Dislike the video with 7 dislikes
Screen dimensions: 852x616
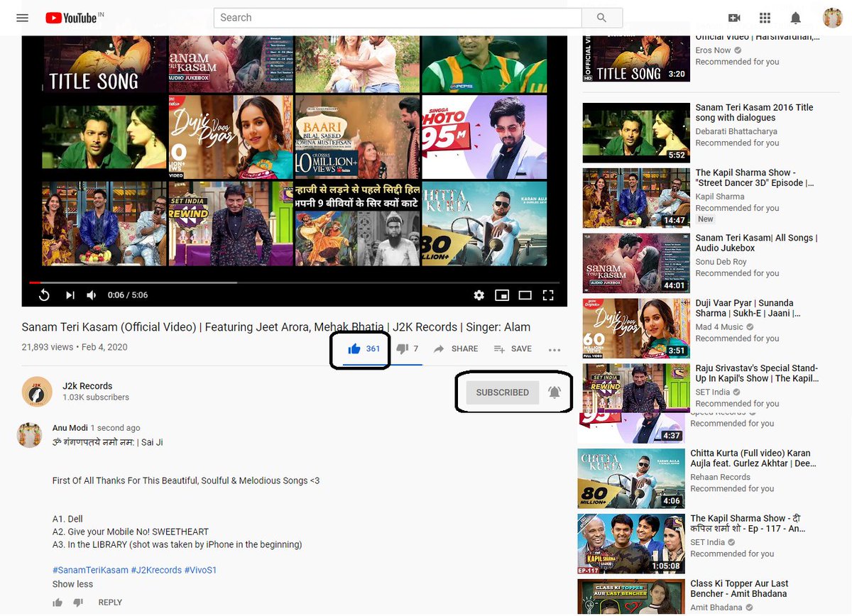[408, 348]
